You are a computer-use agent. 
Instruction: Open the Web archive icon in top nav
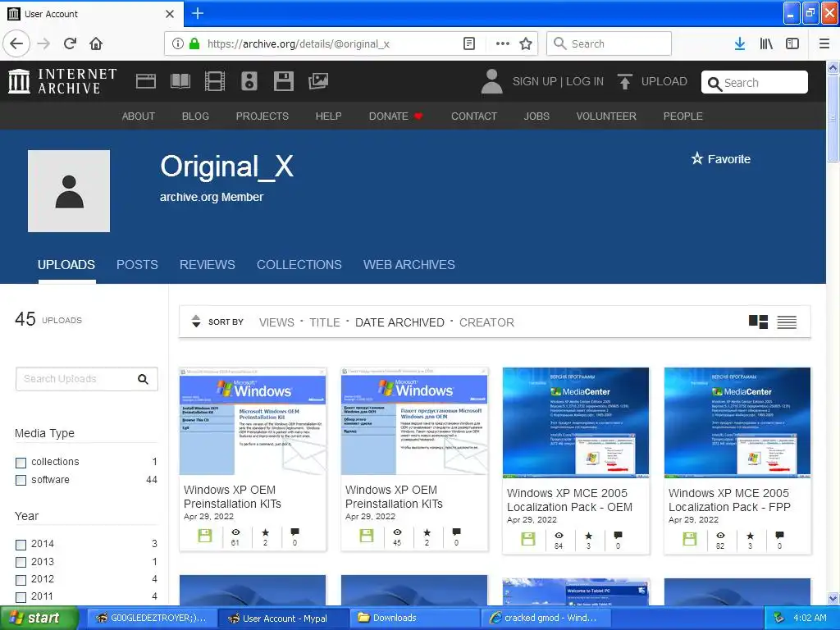coord(146,81)
